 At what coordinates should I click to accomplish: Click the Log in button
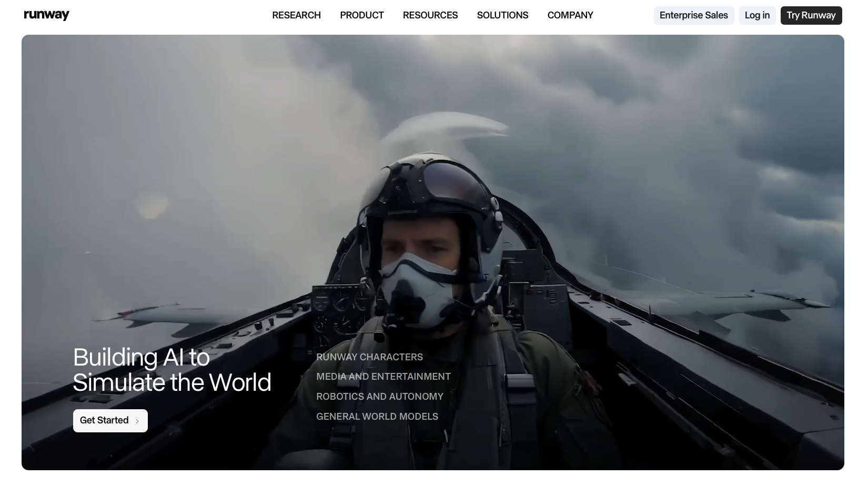point(757,15)
